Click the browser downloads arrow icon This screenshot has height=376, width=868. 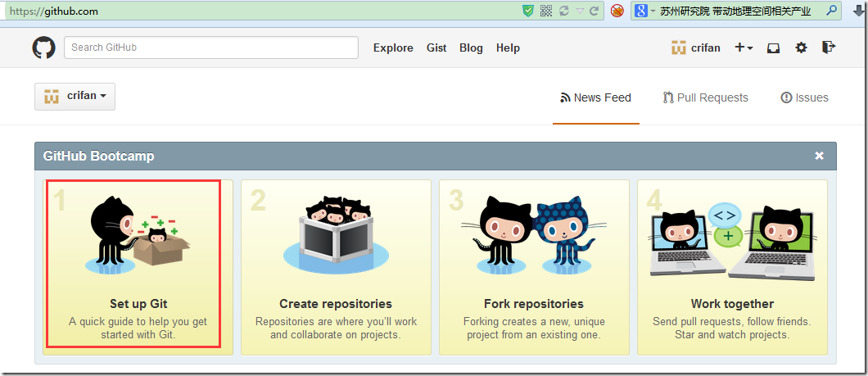point(856,11)
